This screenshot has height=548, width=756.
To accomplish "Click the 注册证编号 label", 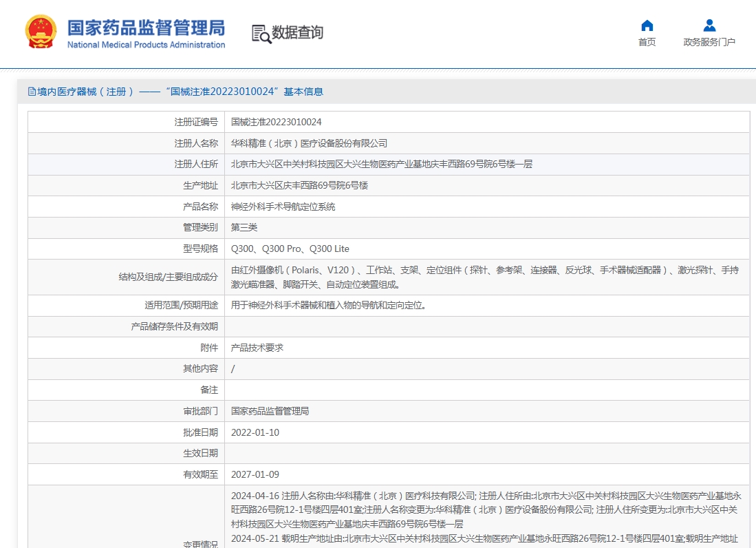I will [x=196, y=122].
